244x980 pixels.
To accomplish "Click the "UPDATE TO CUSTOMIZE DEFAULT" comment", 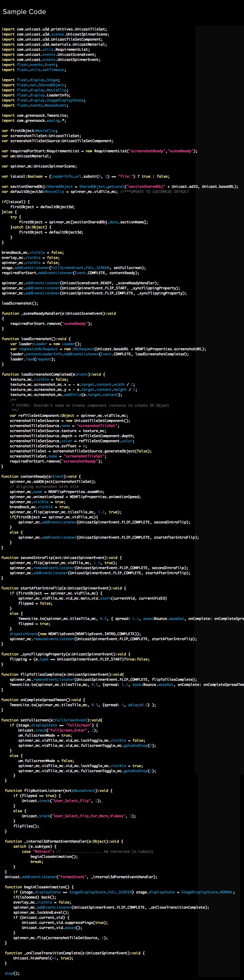I will pos(155,192).
